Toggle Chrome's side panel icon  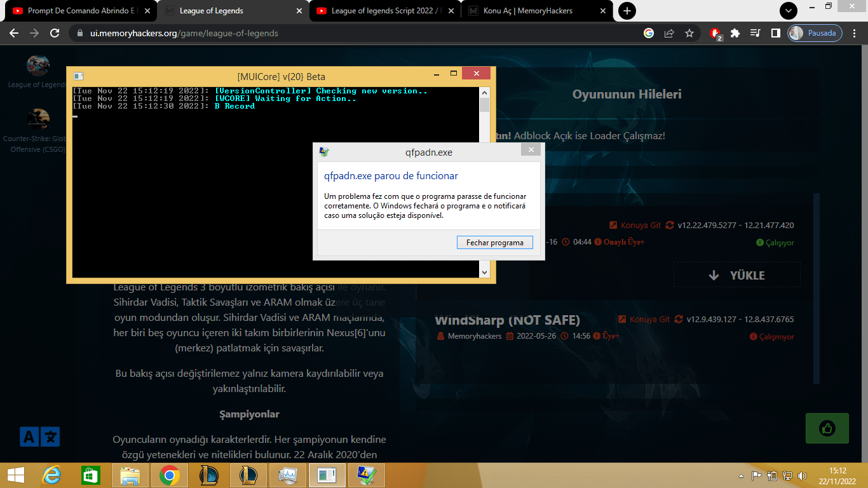pos(776,33)
